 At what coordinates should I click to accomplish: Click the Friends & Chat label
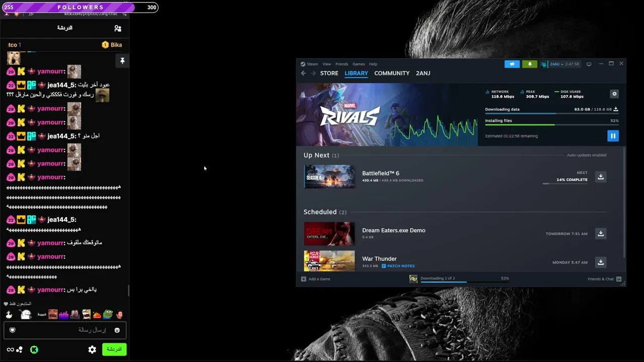[x=601, y=279]
